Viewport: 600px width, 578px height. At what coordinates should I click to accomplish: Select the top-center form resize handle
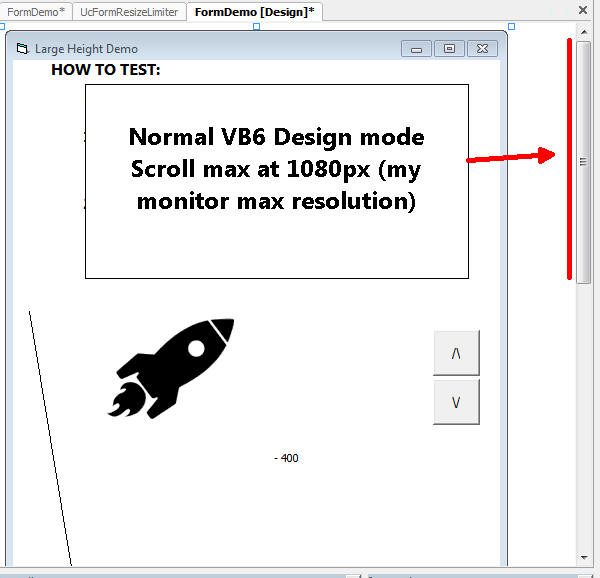[257, 27]
